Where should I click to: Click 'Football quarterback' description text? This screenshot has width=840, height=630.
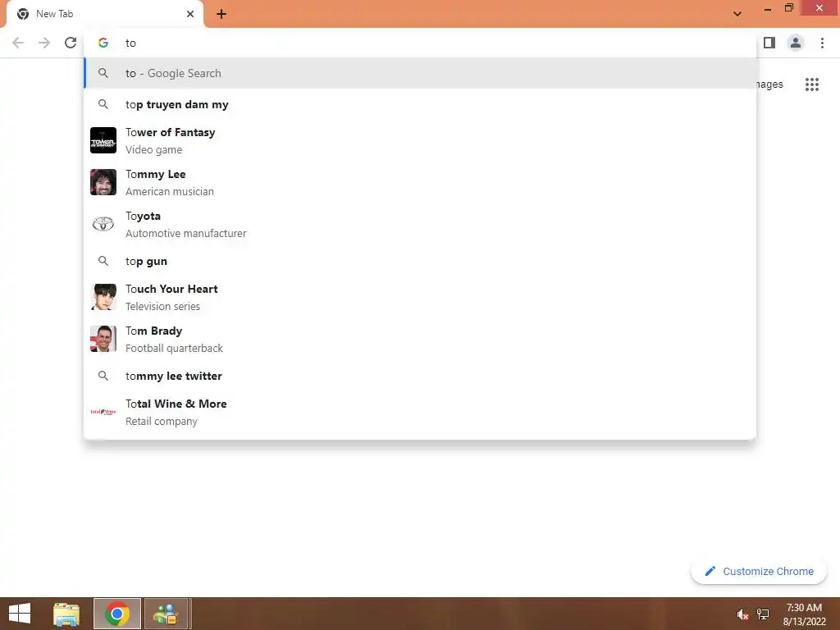pyautogui.click(x=174, y=348)
